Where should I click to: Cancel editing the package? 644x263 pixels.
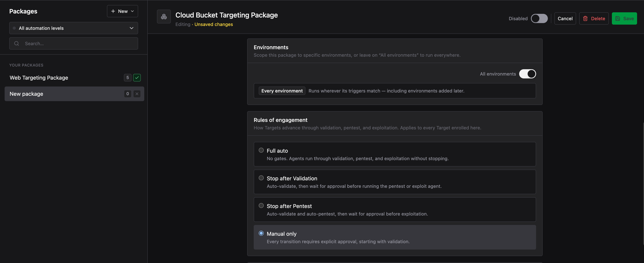(565, 18)
